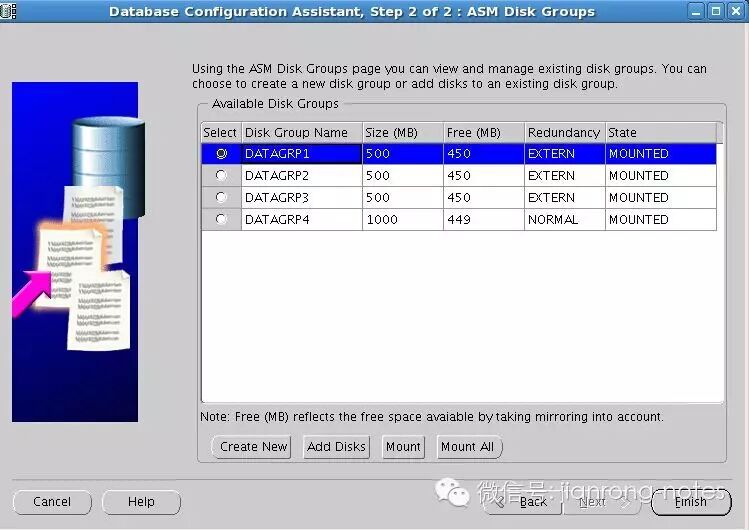This screenshot has height=530, width=749.
Task: Click the Create New button
Action: 252,447
